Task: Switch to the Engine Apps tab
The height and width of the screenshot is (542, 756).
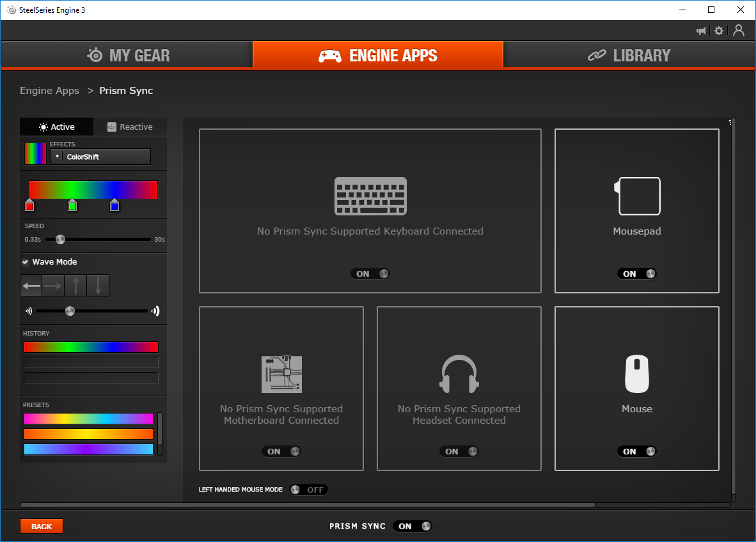Action: (x=378, y=56)
